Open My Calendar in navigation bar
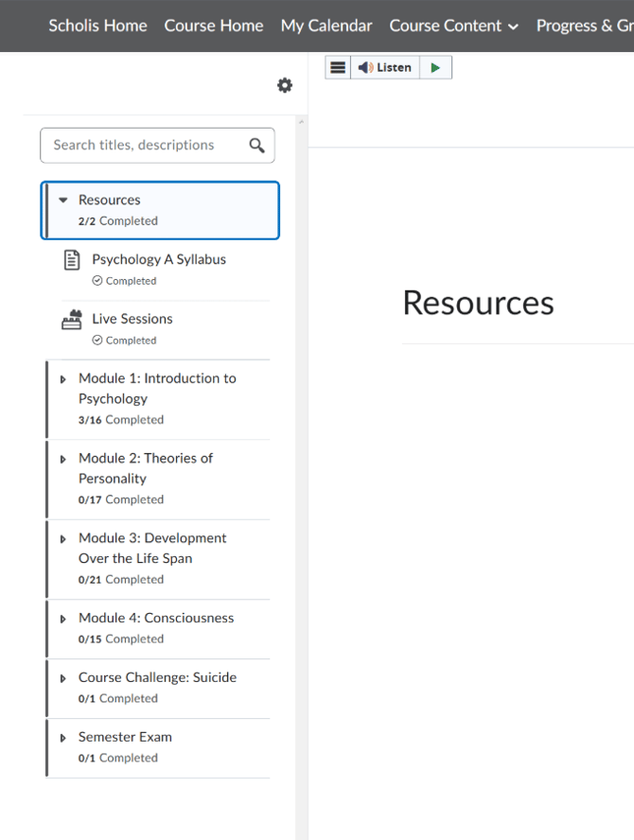The width and height of the screenshot is (634, 840). click(x=326, y=26)
